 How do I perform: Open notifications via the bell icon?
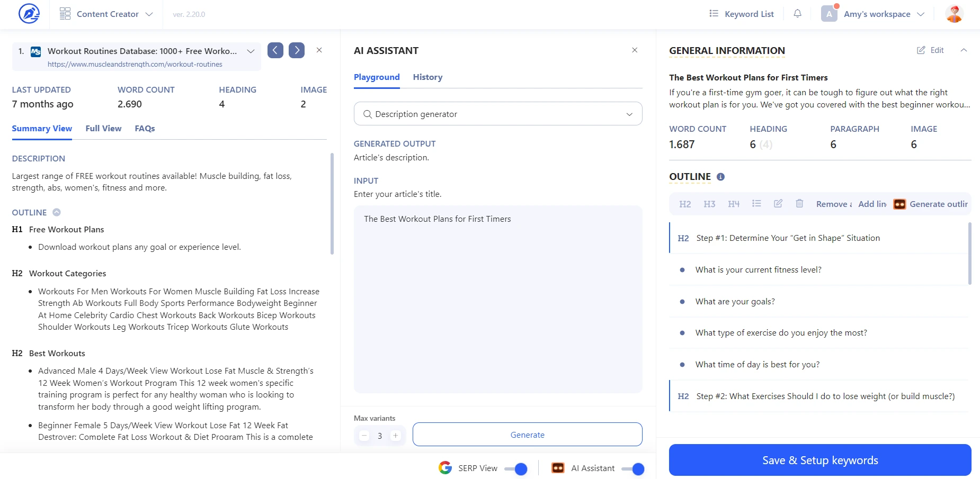(797, 13)
